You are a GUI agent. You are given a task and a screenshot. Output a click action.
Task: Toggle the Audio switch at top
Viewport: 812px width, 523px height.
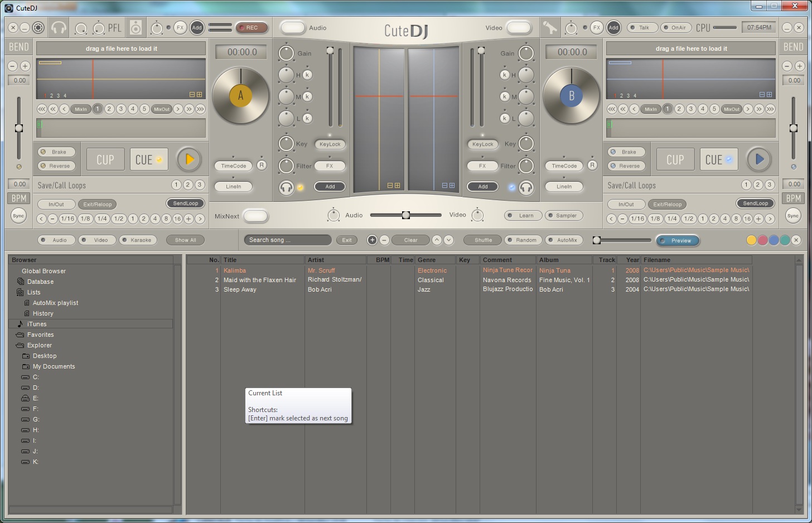(x=293, y=27)
